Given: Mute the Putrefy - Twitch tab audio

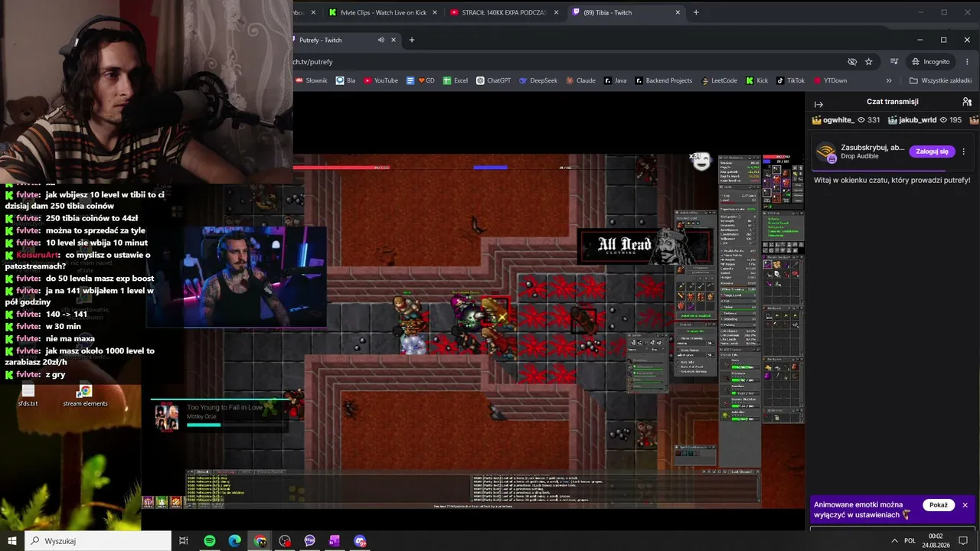Looking at the screenshot, I should tap(381, 40).
